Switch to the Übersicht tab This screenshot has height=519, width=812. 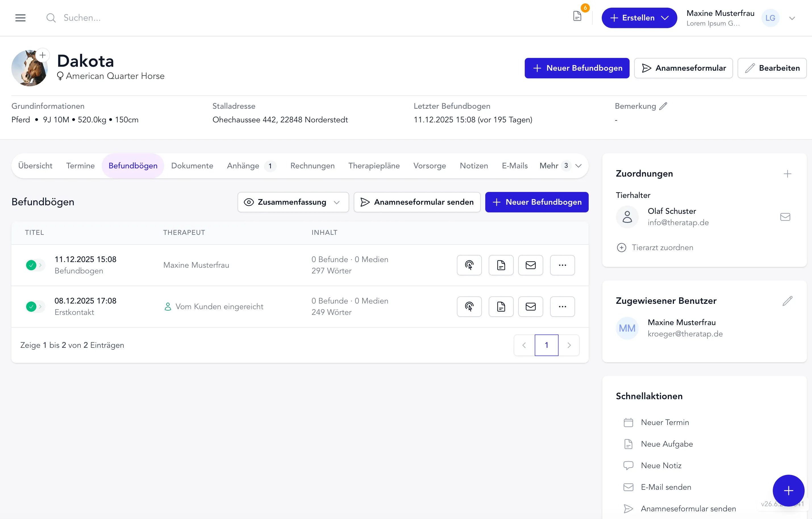(35, 166)
